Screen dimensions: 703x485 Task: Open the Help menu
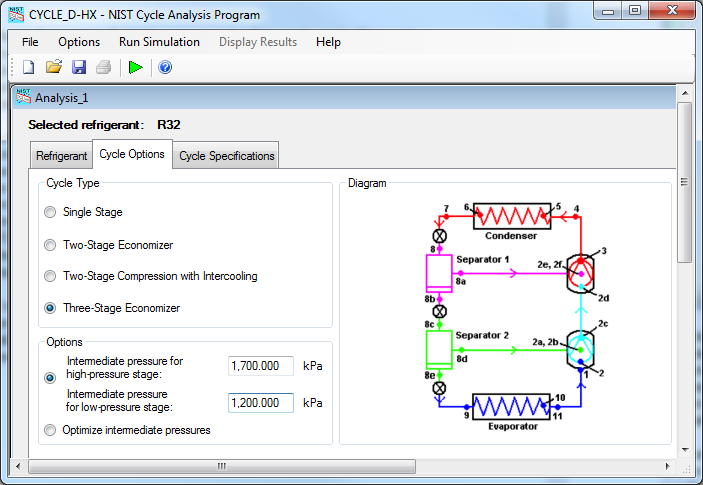(328, 42)
